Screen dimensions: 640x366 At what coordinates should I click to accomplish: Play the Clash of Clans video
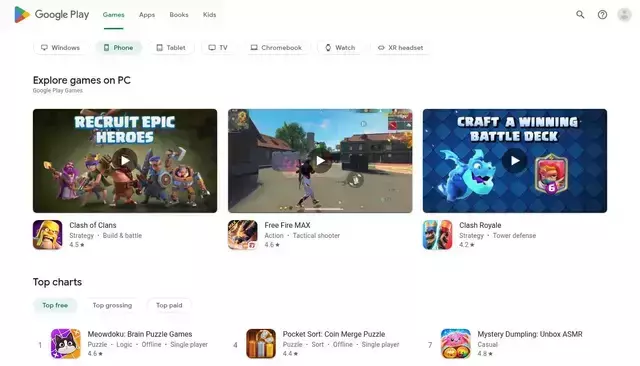(125, 161)
